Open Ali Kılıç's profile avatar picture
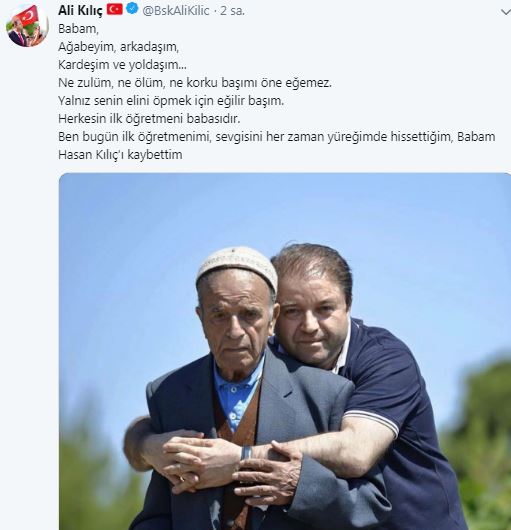The width and height of the screenshot is (511, 530). point(27,26)
